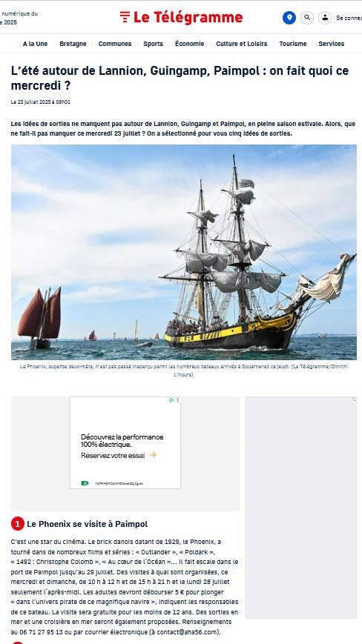Open the Bretagne menu item
362x644 pixels.
click(73, 44)
